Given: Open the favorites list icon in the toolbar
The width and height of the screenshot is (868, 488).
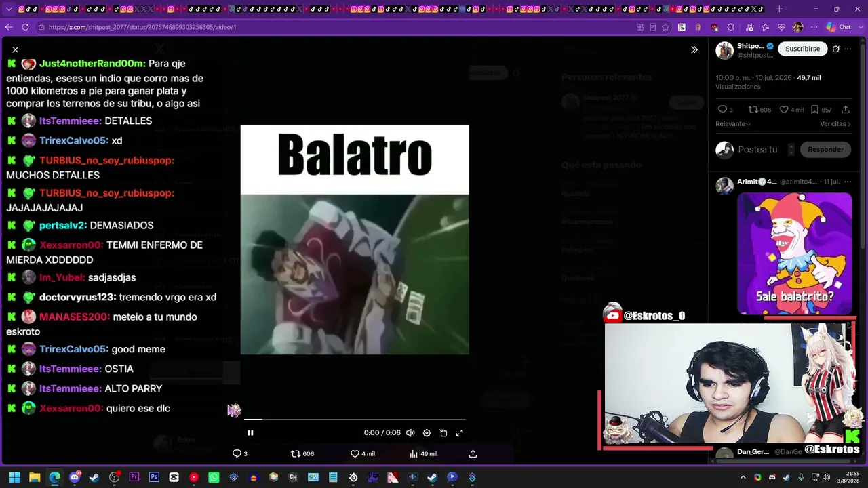Looking at the screenshot, I should (x=766, y=27).
